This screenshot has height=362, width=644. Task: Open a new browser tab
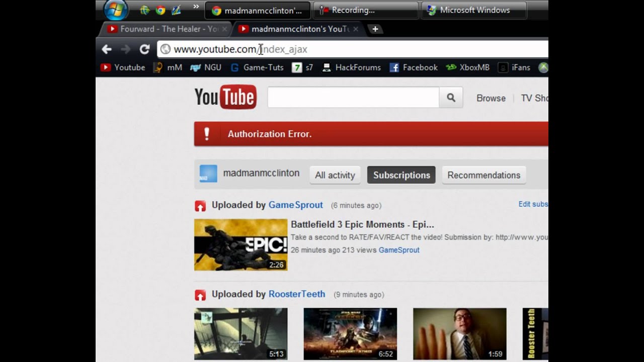pos(375,29)
